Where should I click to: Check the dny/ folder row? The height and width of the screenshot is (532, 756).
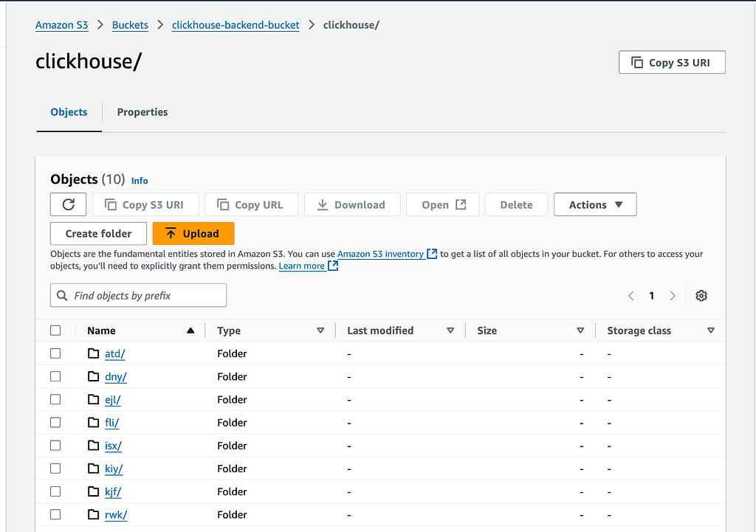(55, 376)
